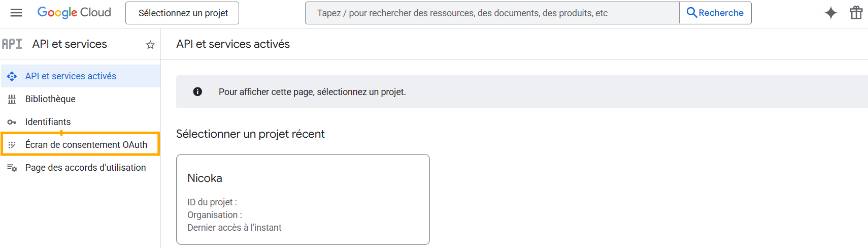The width and height of the screenshot is (868, 248).
Task: Click the Bibliothèque library icon
Action: 12,99
